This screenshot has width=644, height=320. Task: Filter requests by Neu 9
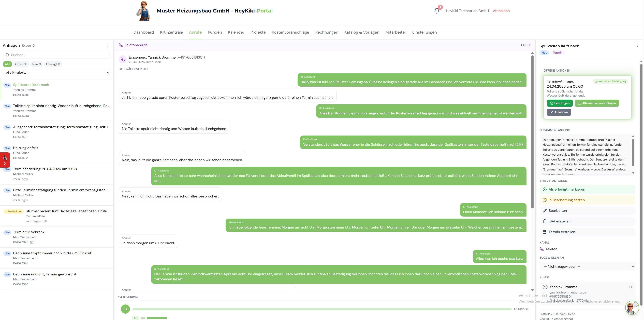(37, 64)
